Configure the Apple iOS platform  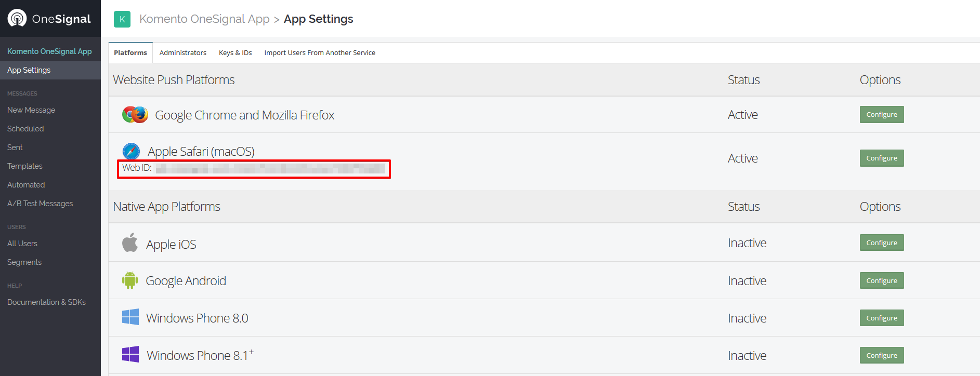point(882,243)
